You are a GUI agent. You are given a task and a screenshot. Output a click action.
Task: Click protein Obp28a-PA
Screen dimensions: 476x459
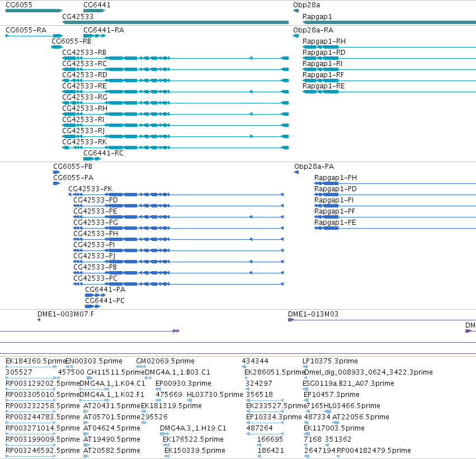click(x=314, y=167)
